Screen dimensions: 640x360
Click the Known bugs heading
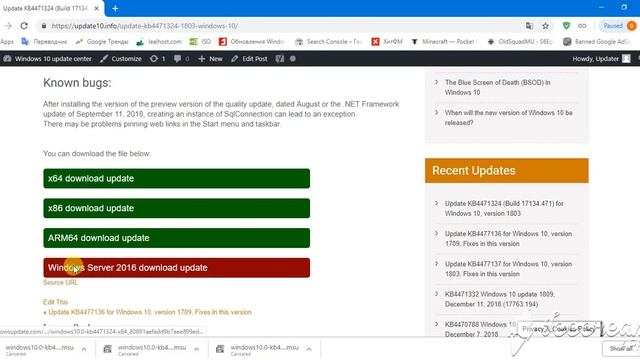(77, 83)
